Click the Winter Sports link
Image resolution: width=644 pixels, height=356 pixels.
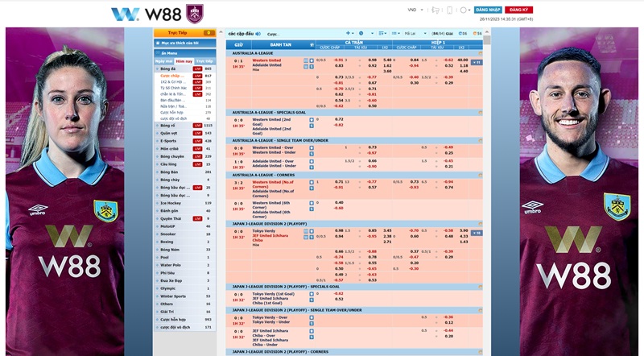173,296
